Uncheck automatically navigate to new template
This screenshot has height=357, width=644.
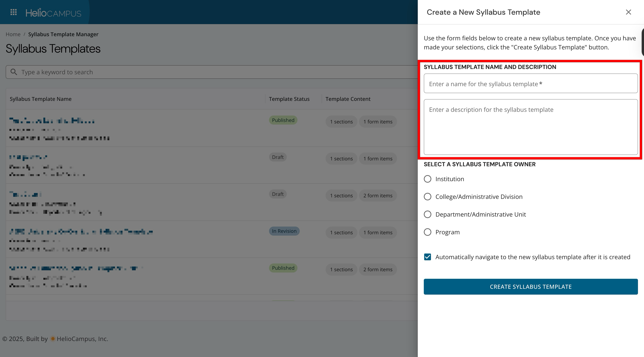pyautogui.click(x=428, y=257)
